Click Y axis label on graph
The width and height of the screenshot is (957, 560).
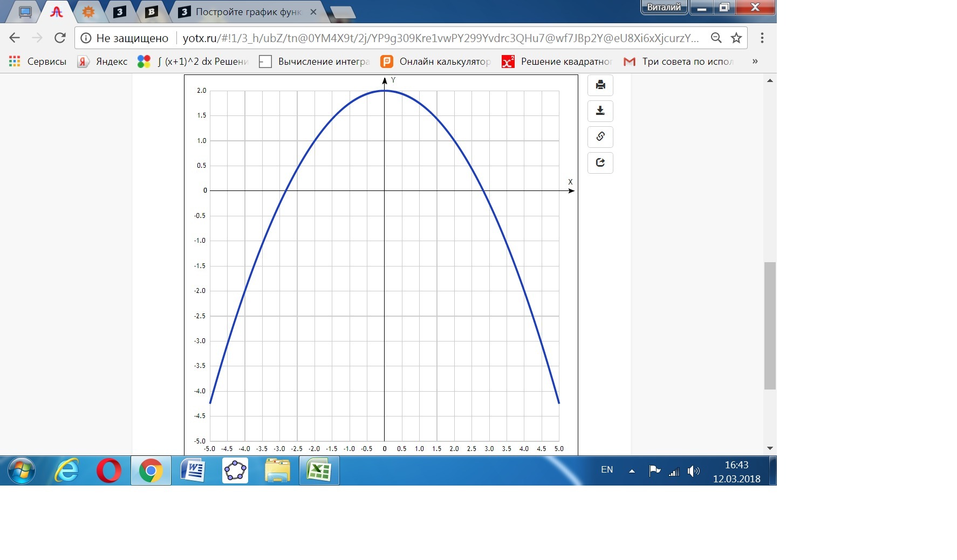pyautogui.click(x=393, y=80)
